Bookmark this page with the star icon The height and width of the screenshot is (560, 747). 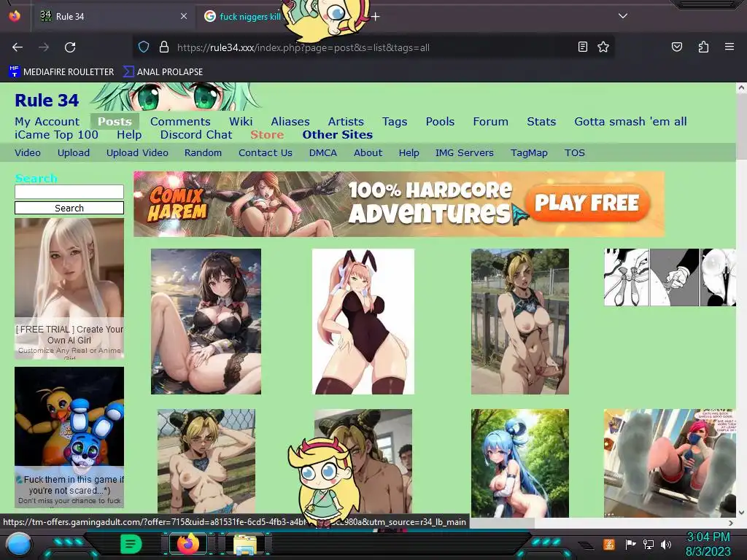[603, 47]
